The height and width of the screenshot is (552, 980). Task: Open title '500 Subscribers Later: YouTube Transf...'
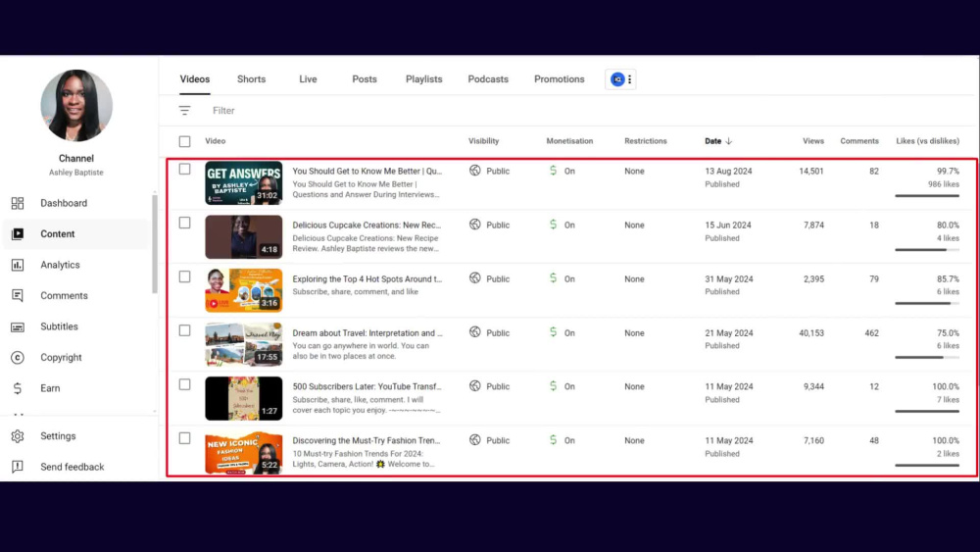click(x=367, y=387)
